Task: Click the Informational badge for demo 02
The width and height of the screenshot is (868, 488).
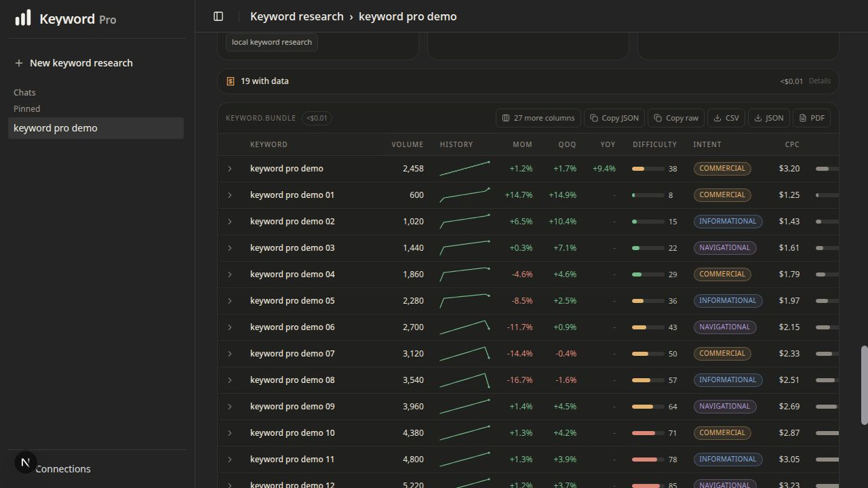Action: 728,222
